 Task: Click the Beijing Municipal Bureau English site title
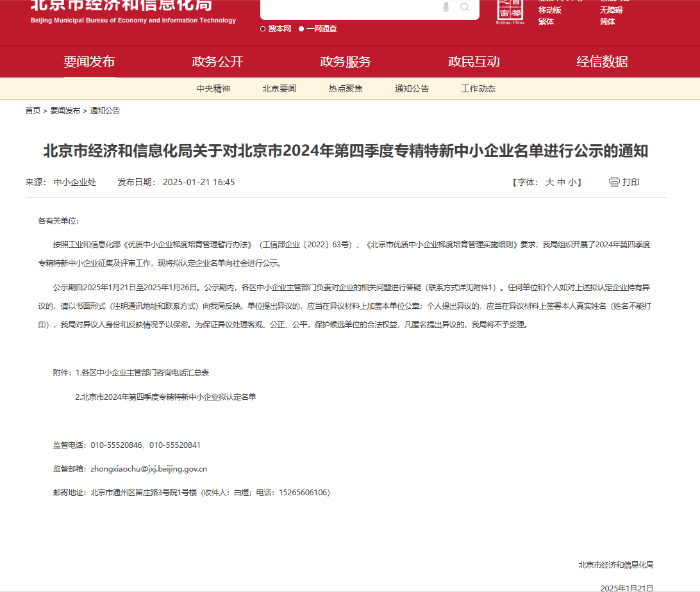coord(133,20)
